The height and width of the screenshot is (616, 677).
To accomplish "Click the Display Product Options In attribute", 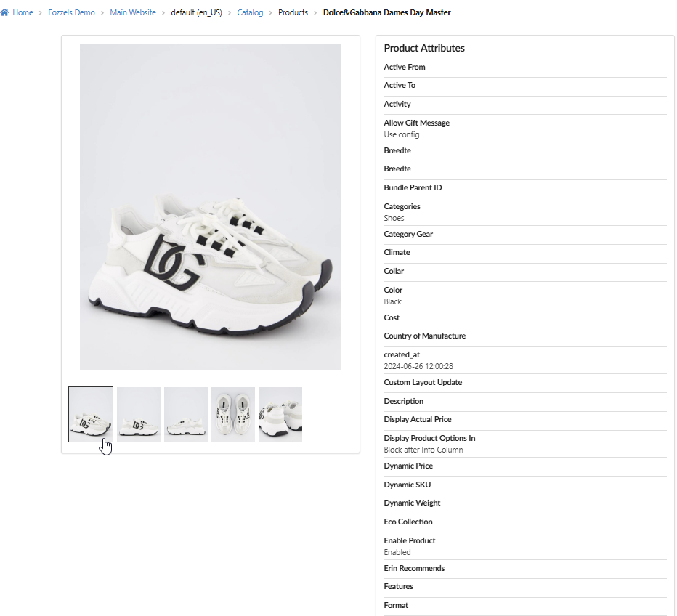I will (x=525, y=444).
